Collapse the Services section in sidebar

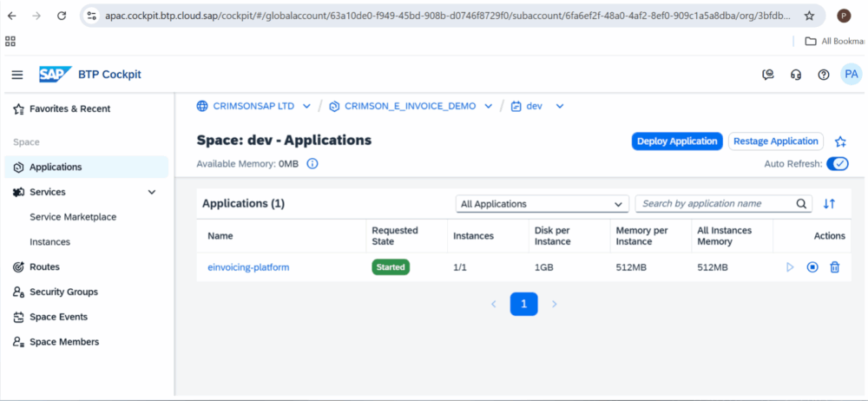point(152,192)
